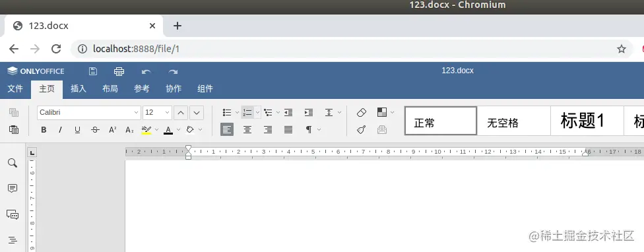Open nonprinting characters dropdown arrow
644x252 pixels.
coord(319,130)
